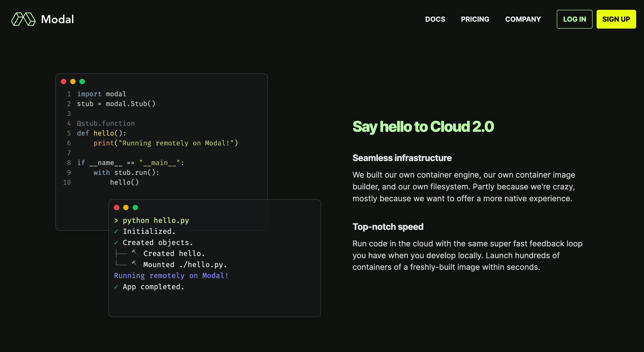Open the DOCS navigation item

[435, 19]
